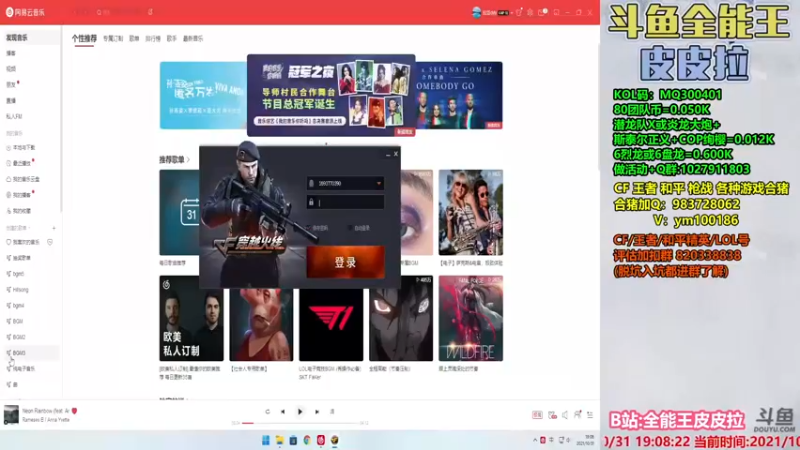Open the messages icon in title bar
Screen dimensions: 800x450
tap(542, 12)
